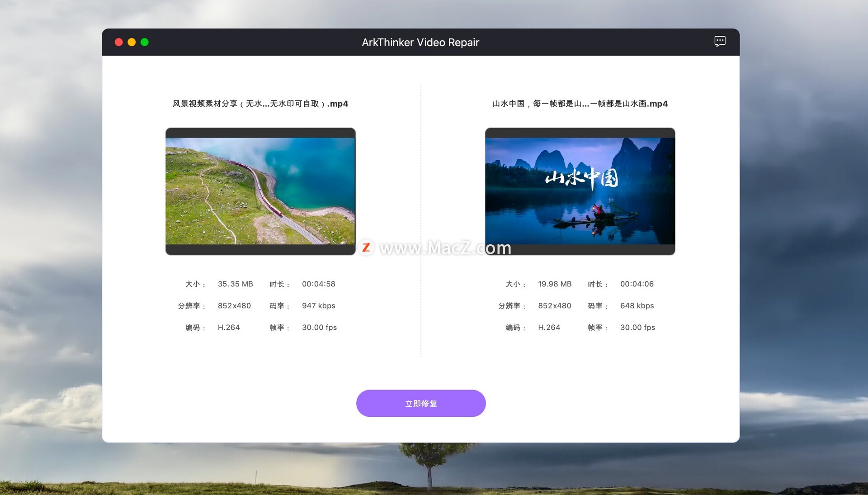Viewport: 868px width, 495px height.
Task: Click the red Z MacZ watermark logo
Action: [366, 247]
